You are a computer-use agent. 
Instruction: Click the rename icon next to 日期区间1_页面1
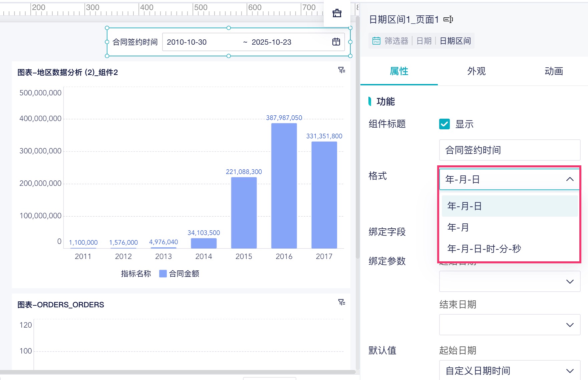click(448, 20)
